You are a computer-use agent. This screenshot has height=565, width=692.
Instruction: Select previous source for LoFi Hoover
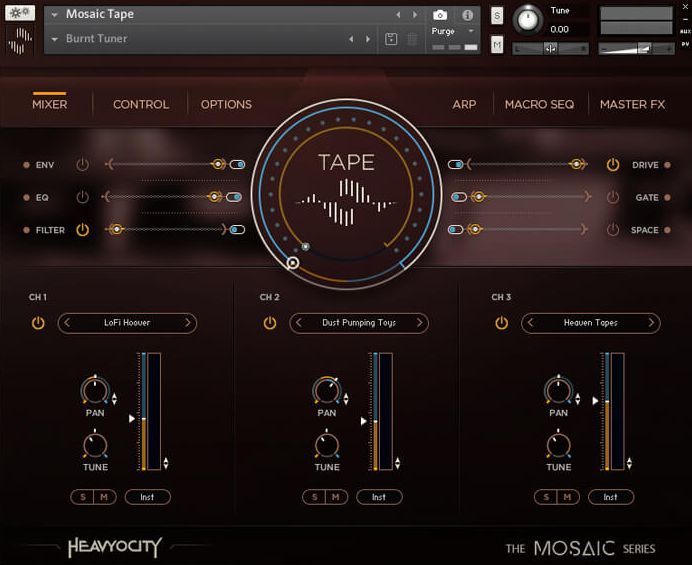[x=67, y=323]
